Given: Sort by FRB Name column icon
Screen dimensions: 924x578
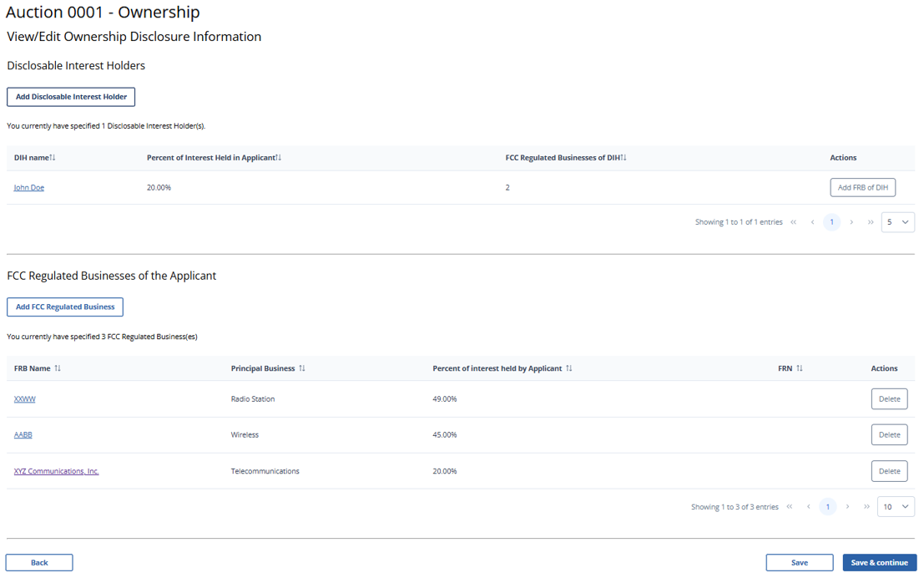Looking at the screenshot, I should tap(58, 368).
